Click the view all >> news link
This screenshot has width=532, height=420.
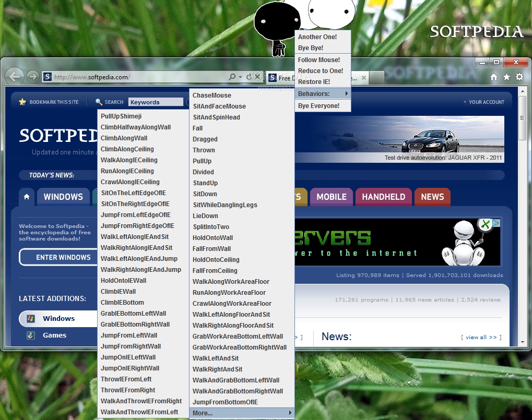tap(481, 337)
